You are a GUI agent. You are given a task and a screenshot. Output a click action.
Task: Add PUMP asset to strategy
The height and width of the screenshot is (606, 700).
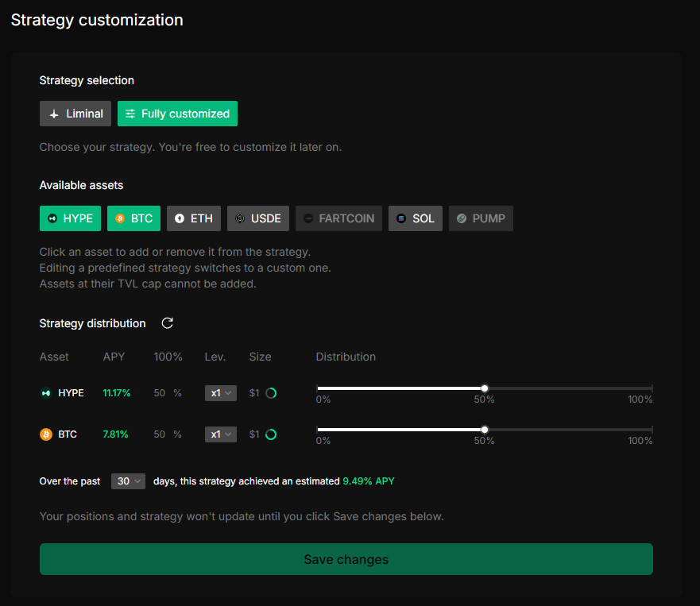(481, 218)
